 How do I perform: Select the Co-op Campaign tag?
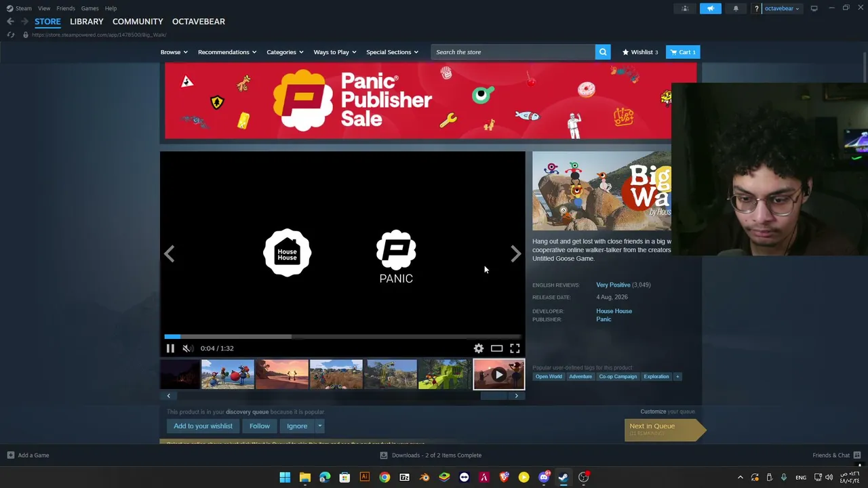point(618,377)
